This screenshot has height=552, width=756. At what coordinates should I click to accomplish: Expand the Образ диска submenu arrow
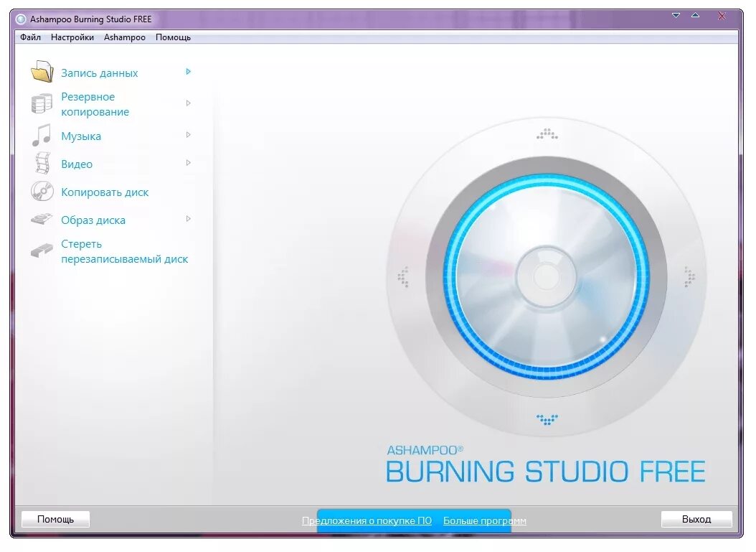189,219
